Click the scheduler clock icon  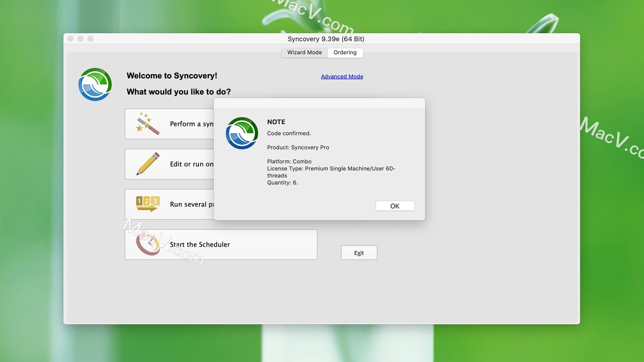pyautogui.click(x=148, y=244)
